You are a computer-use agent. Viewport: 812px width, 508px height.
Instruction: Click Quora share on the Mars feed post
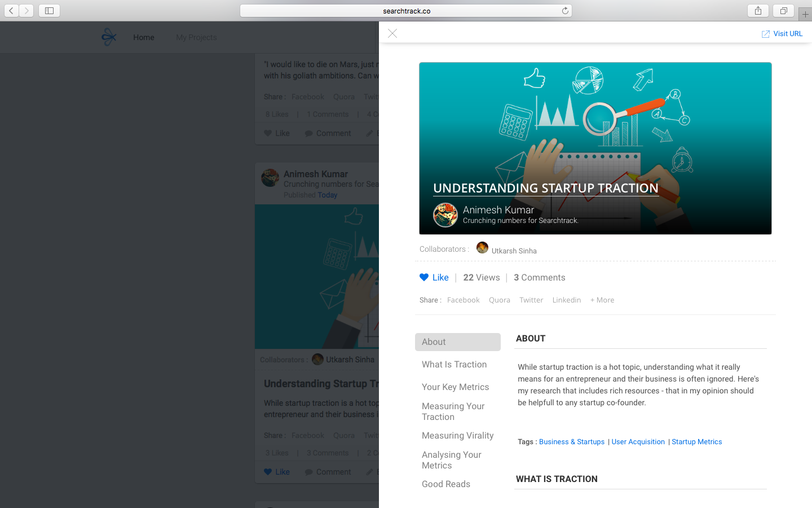[x=344, y=97]
